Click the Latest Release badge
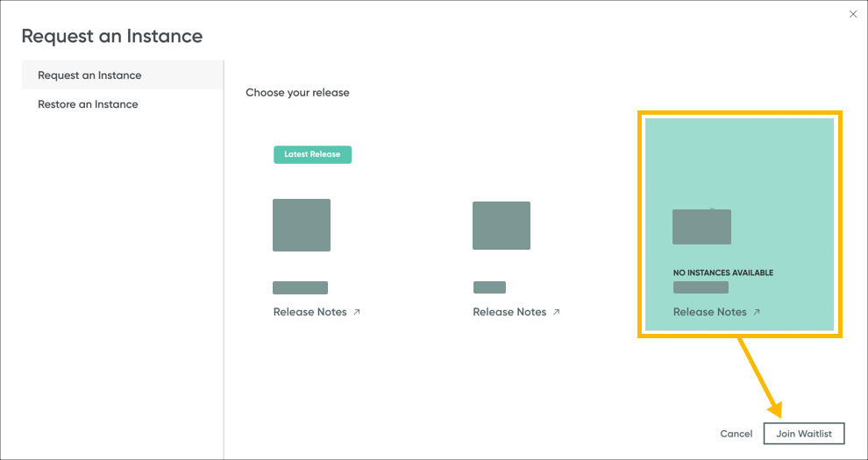This screenshot has width=868, height=460. [312, 154]
